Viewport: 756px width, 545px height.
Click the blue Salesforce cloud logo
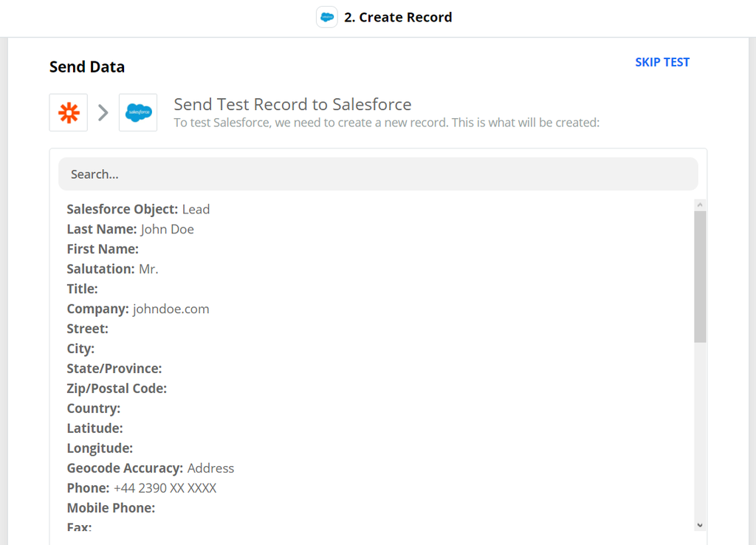pyautogui.click(x=137, y=112)
